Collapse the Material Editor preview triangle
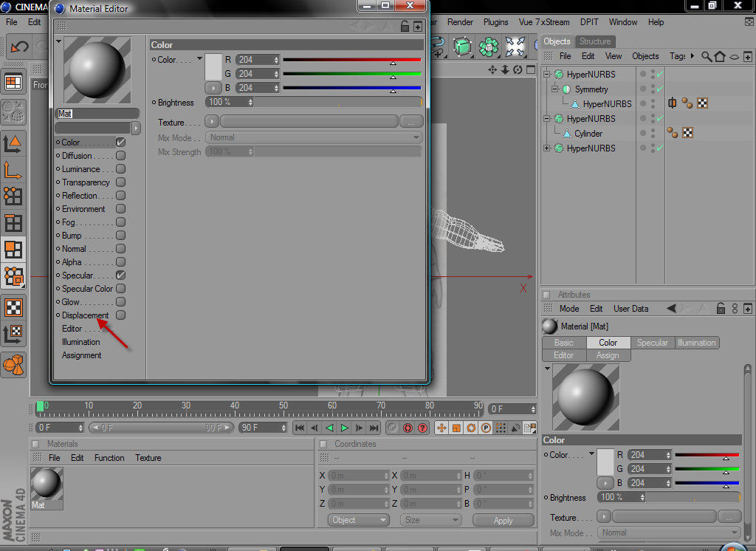 (x=59, y=41)
